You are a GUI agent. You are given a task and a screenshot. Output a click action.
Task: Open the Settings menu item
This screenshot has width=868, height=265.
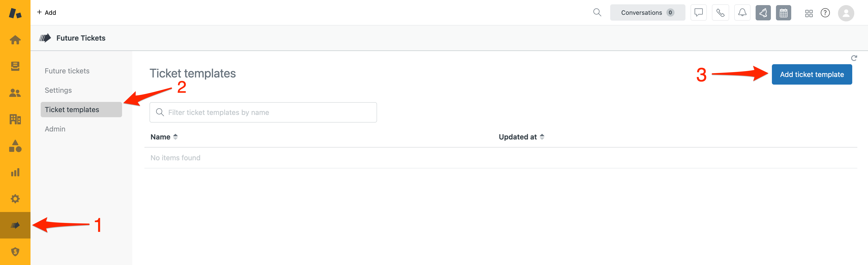pyautogui.click(x=58, y=90)
